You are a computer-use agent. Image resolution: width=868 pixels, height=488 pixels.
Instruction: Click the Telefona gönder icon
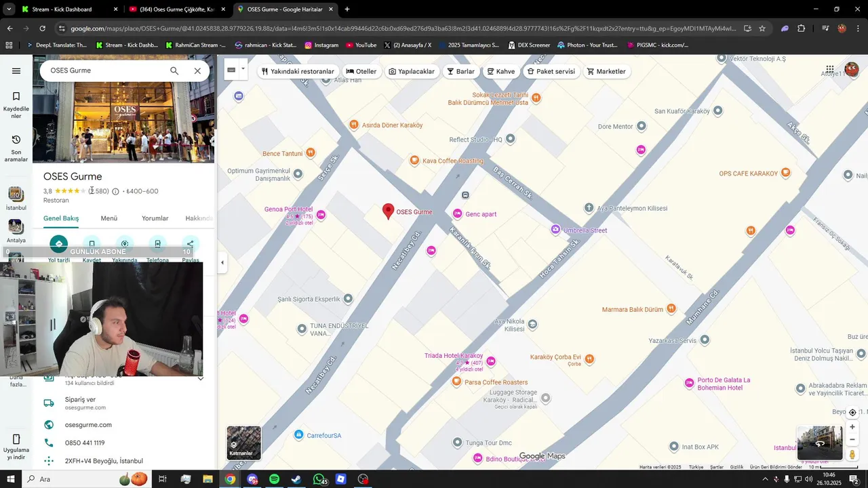pyautogui.click(x=157, y=244)
